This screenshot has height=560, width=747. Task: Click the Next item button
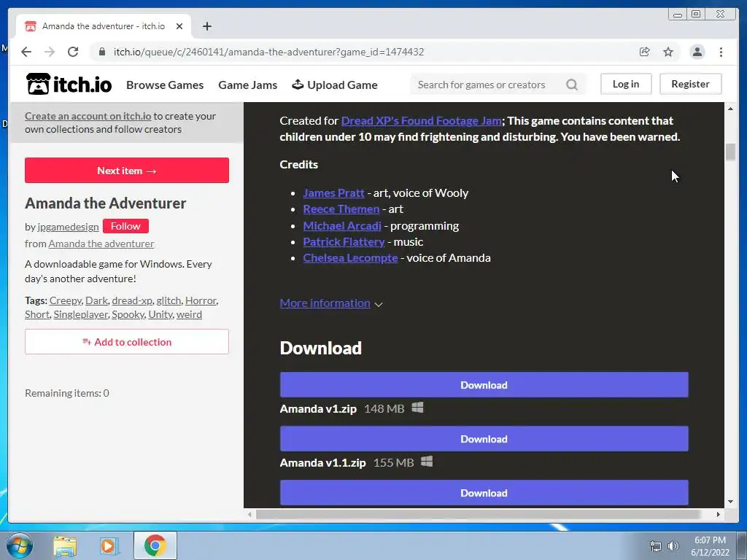coord(127,171)
